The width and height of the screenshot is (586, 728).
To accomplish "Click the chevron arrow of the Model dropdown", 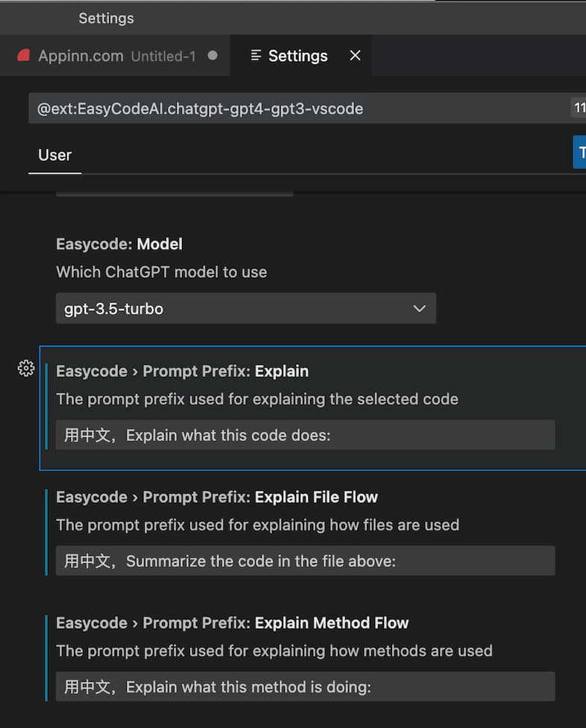I will pyautogui.click(x=419, y=308).
